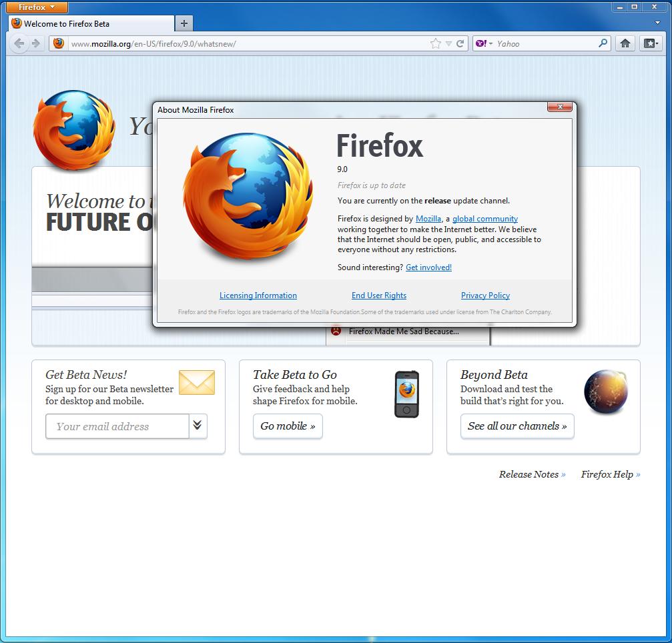Open the Firefox Help link

pos(611,474)
